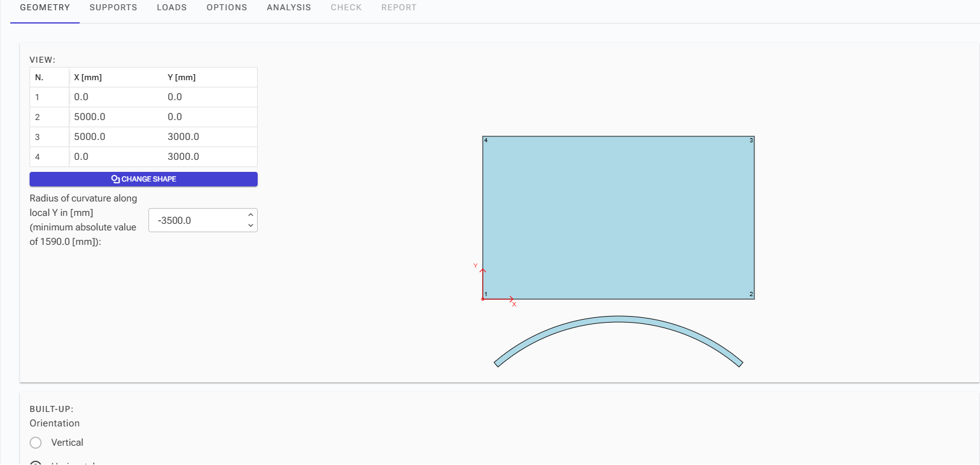Click corner node 2 of the rectangle
This screenshot has height=465, width=980.
point(751,294)
